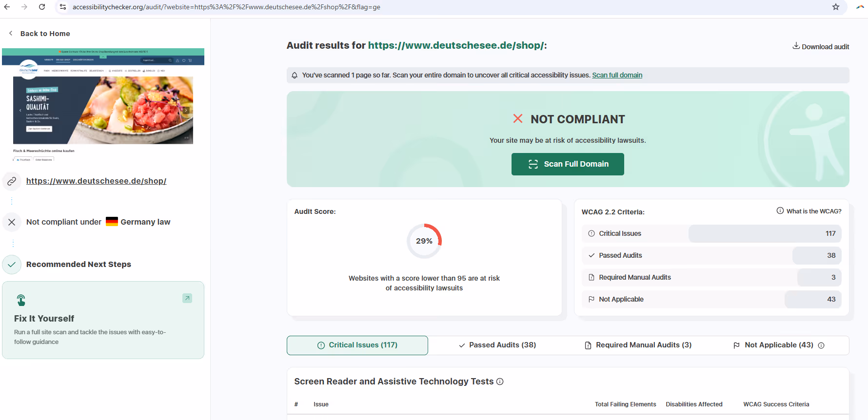Click the What is the WCAG? info link
The image size is (868, 420).
[809, 211]
